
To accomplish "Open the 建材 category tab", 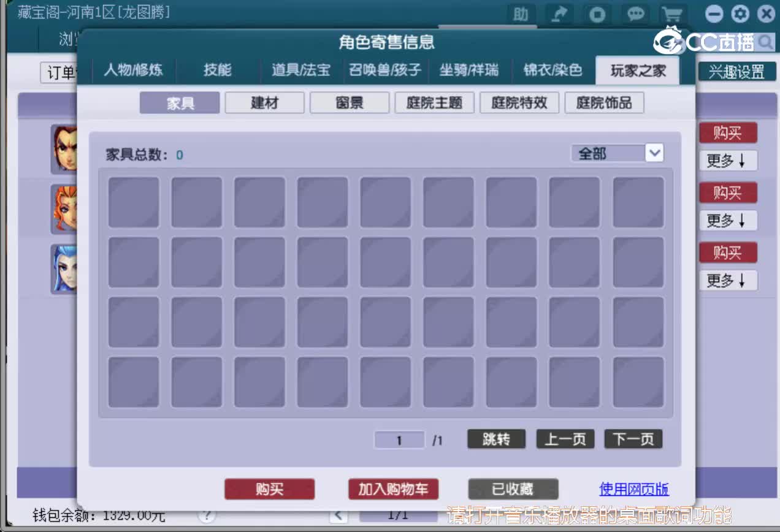I will 264,102.
